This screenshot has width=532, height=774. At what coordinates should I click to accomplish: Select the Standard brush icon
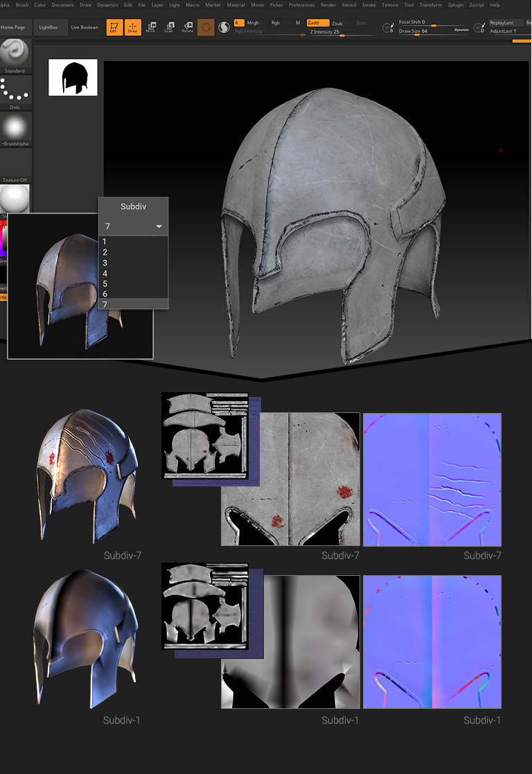tap(15, 53)
